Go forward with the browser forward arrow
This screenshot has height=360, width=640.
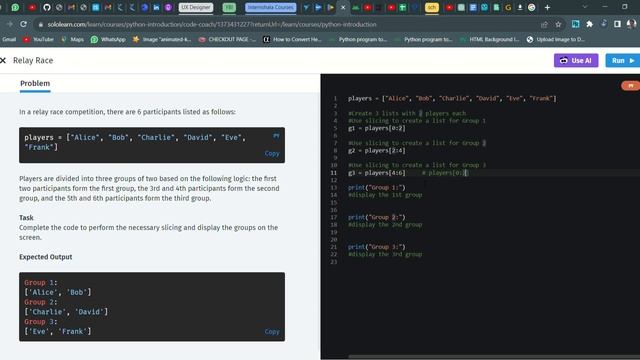pos(9,24)
